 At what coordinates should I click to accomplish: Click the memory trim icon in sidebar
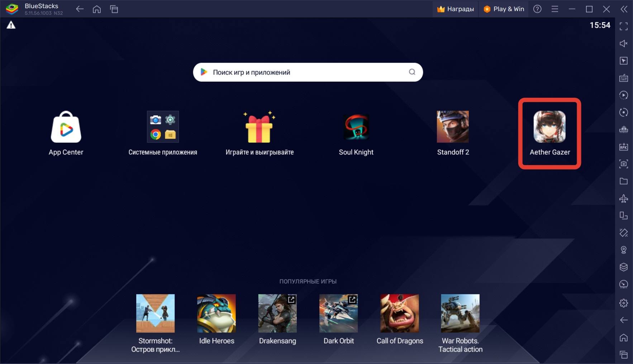pyautogui.click(x=624, y=129)
